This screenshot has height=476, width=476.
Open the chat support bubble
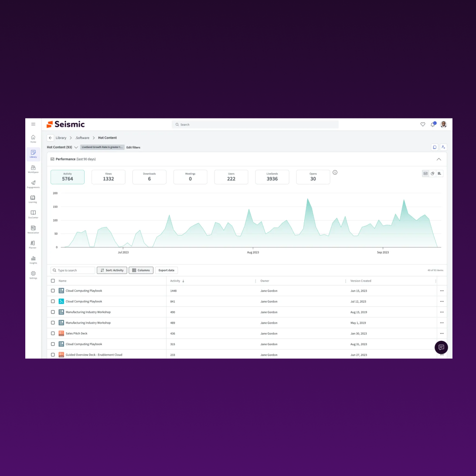[441, 347]
